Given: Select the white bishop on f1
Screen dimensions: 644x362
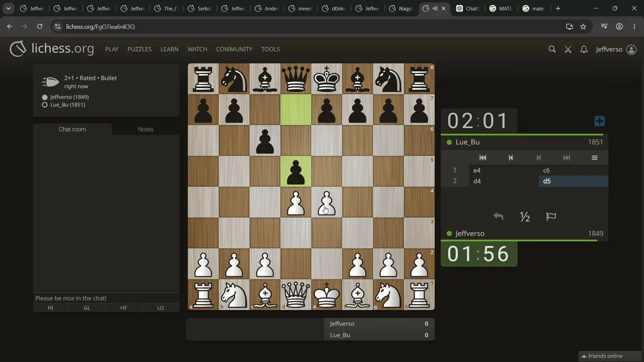Looking at the screenshot, I should click(x=358, y=295).
